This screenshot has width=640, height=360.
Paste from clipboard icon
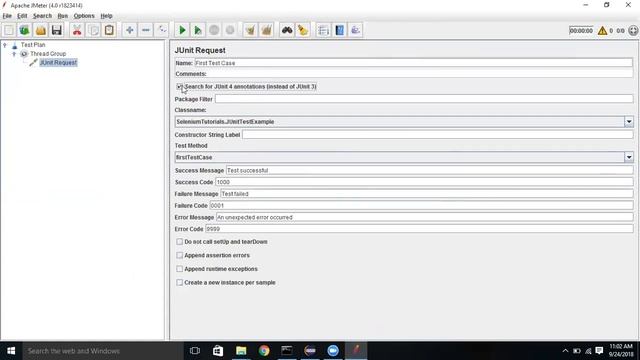click(x=109, y=30)
